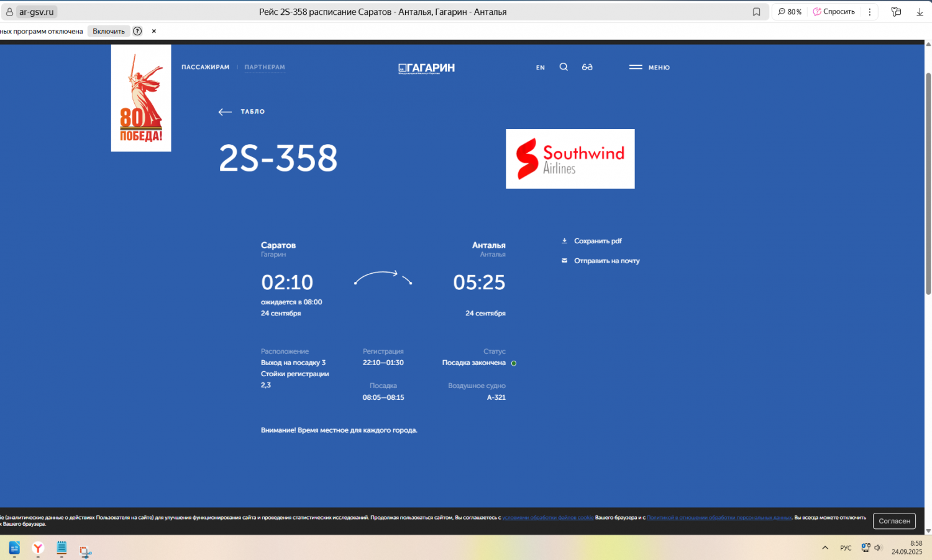Accept cookies with the Согласен button
This screenshot has width=932, height=560.
894,521
